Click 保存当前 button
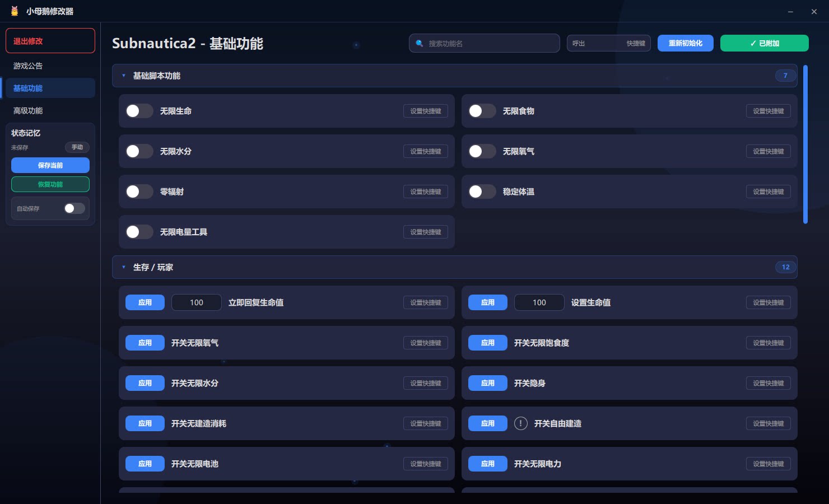The height and width of the screenshot is (504, 829). 50,165
